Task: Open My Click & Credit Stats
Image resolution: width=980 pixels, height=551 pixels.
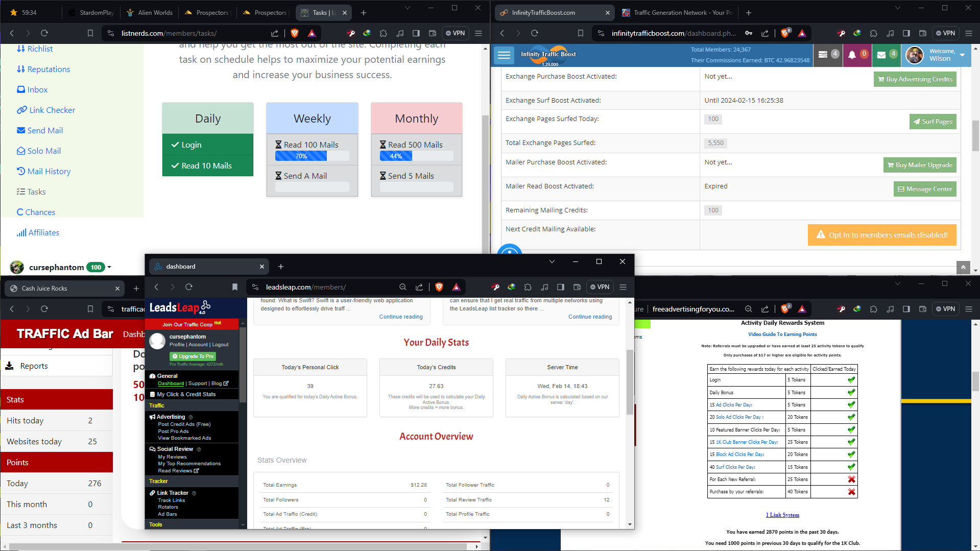Action: click(x=186, y=394)
